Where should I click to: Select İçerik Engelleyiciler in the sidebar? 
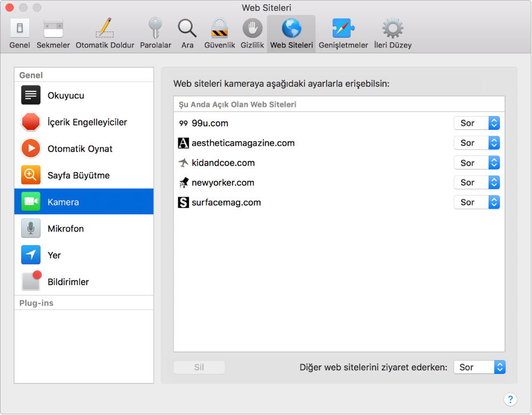point(84,122)
